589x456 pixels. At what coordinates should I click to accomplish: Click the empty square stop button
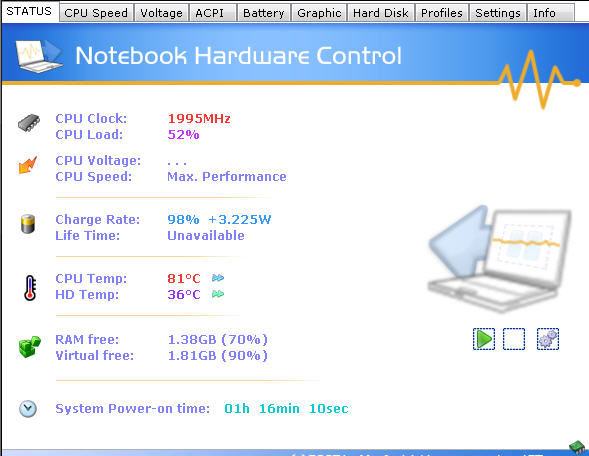click(x=514, y=339)
